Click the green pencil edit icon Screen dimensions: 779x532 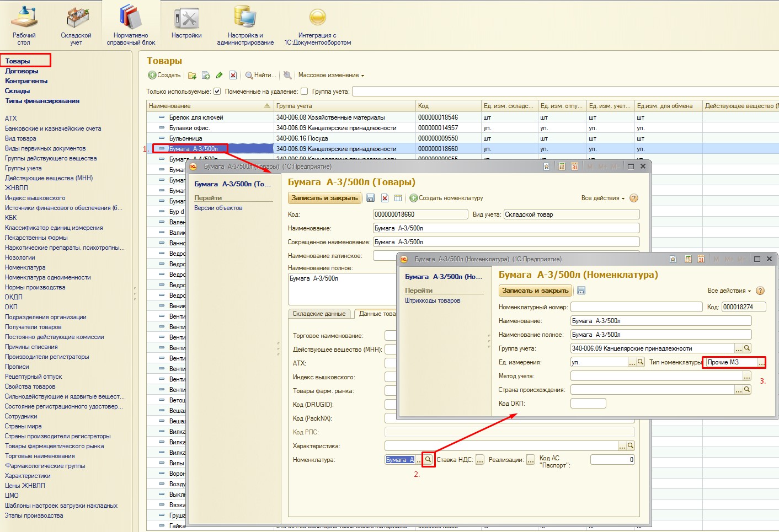219,76
